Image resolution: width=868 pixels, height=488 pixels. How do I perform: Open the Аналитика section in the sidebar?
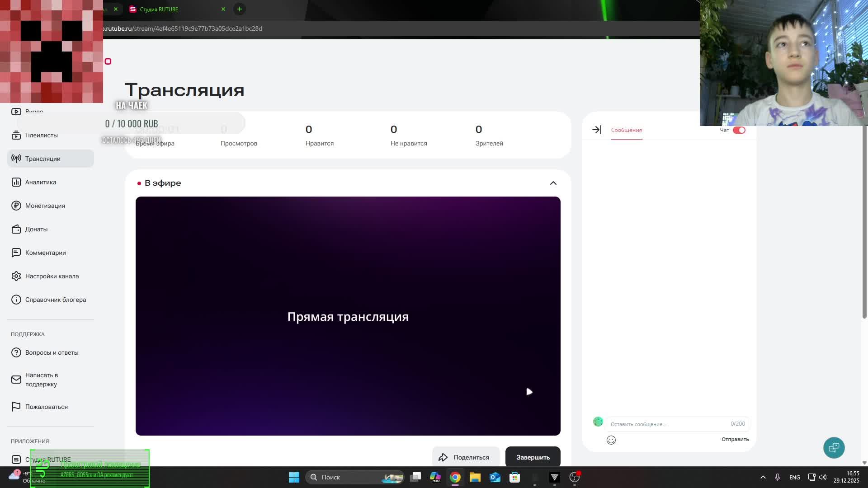point(40,182)
